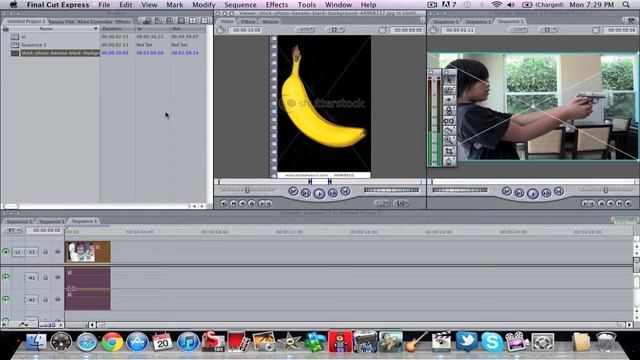Lock the A1 audio track
This screenshot has height=360, width=640.
click(45, 278)
